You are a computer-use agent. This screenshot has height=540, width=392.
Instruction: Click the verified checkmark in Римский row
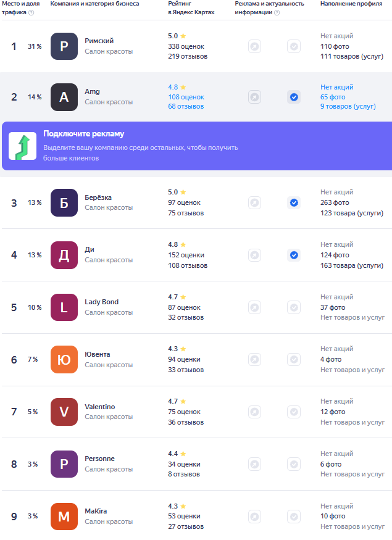pos(294,46)
